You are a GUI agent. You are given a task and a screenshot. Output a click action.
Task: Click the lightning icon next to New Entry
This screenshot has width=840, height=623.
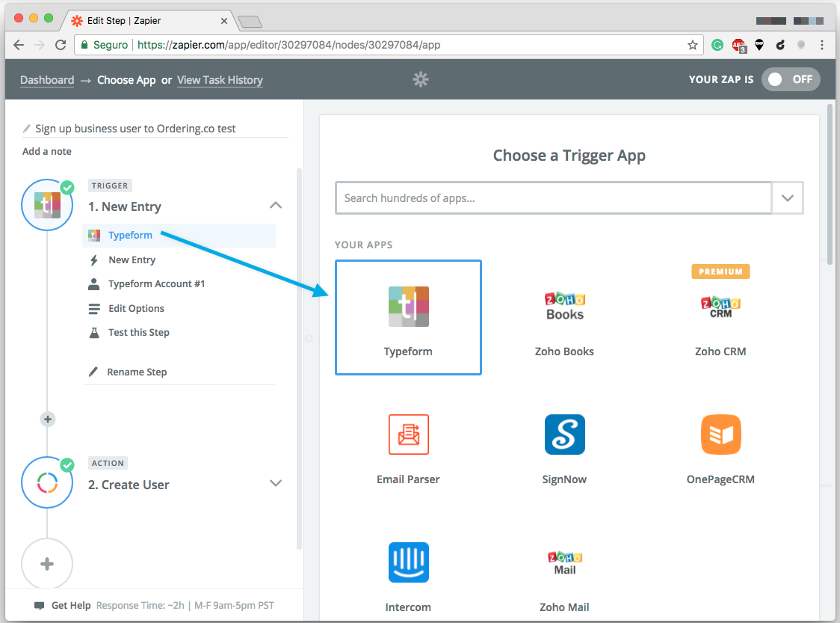pyautogui.click(x=94, y=260)
